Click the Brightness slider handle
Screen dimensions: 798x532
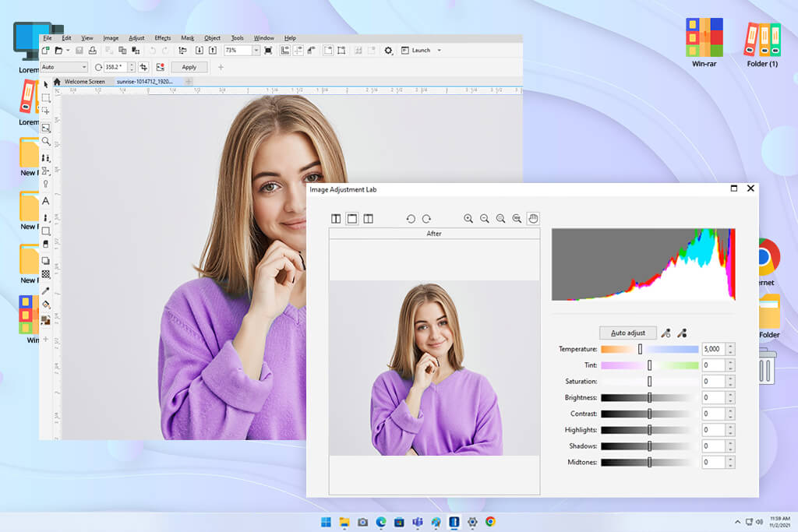click(649, 398)
